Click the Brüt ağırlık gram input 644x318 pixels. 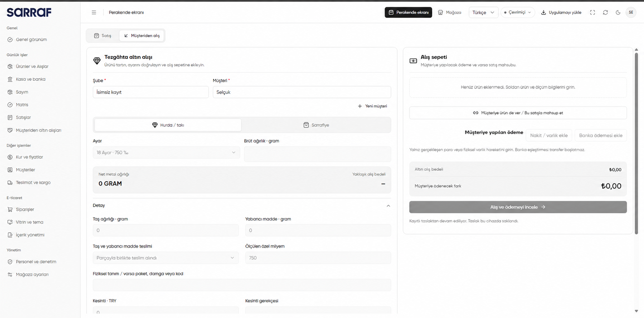(317, 154)
